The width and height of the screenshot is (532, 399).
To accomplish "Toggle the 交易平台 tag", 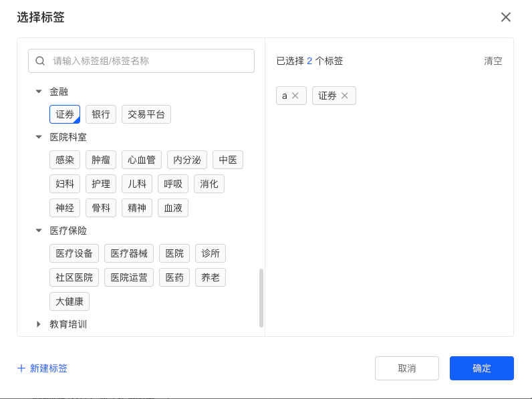I will click(146, 114).
